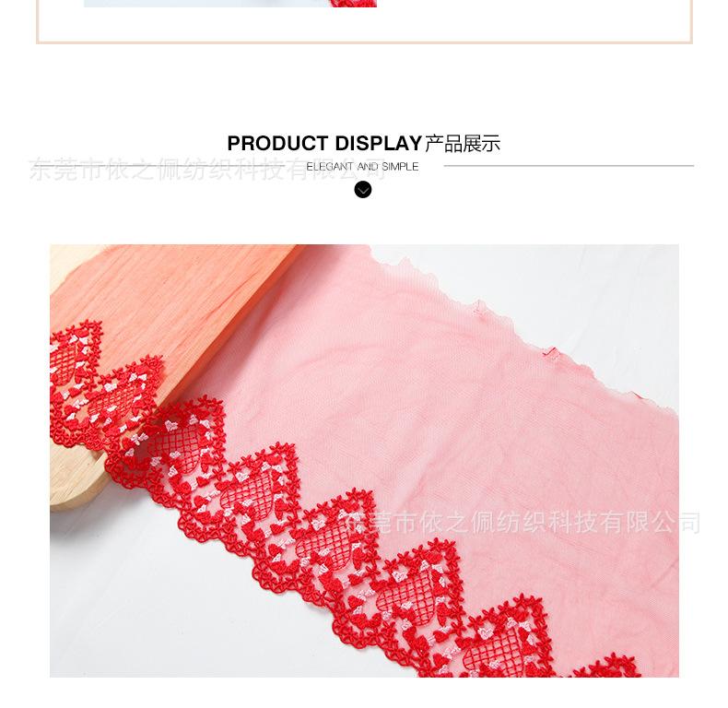Click the partial lace motif at photo's bottom-right corner
Screen dimensions: 728x708
(608, 666)
